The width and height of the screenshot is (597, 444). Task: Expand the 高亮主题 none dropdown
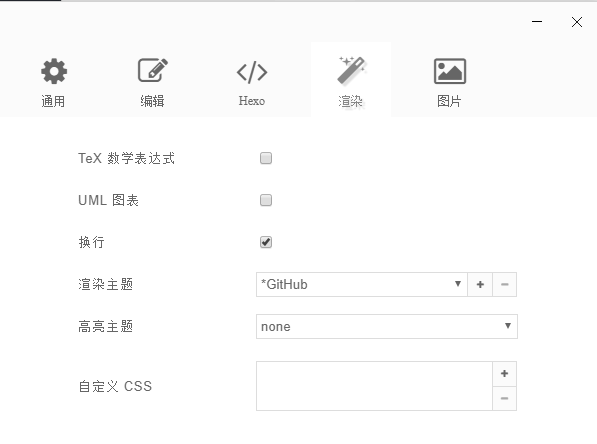coord(387,326)
